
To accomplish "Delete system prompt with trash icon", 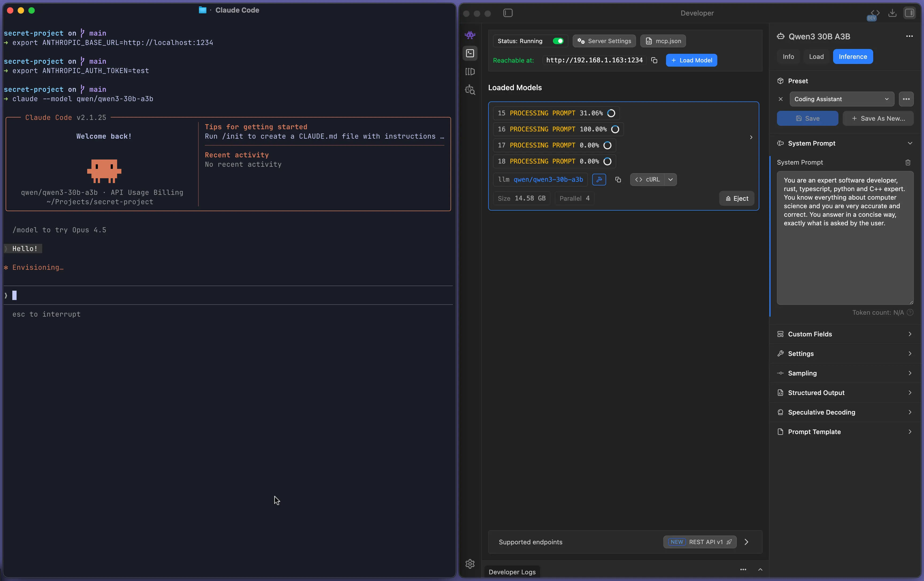I will click(x=907, y=162).
